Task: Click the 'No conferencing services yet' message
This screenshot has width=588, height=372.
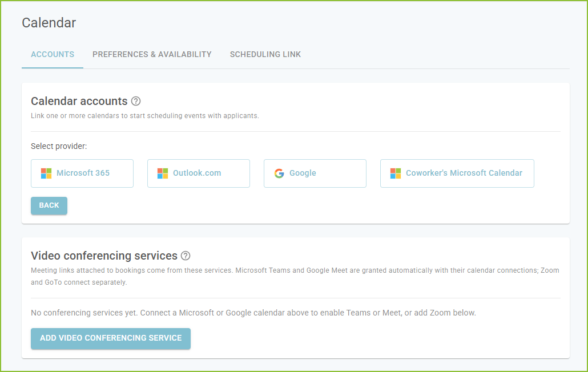Action: (253, 313)
